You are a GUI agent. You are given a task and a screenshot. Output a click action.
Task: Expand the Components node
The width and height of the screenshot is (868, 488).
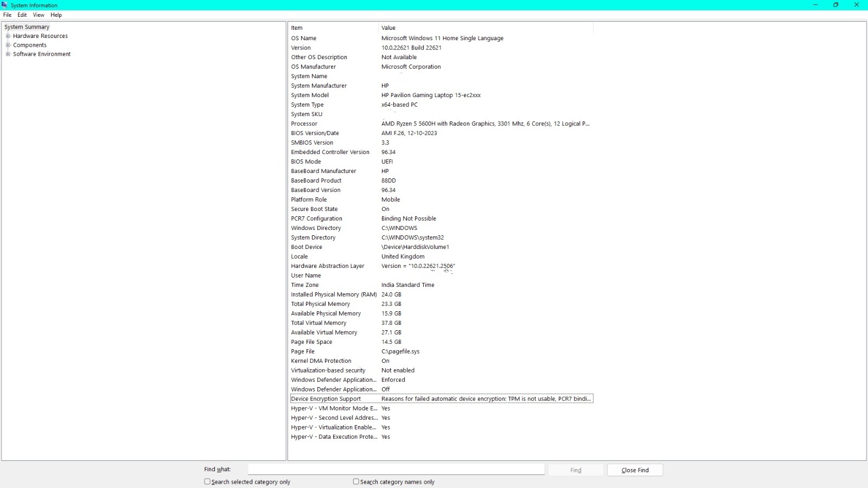8,45
